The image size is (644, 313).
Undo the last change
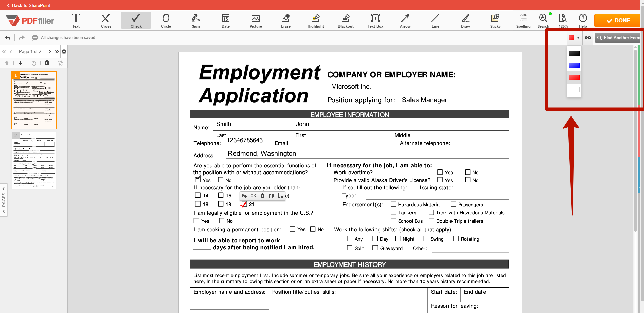pos(7,38)
